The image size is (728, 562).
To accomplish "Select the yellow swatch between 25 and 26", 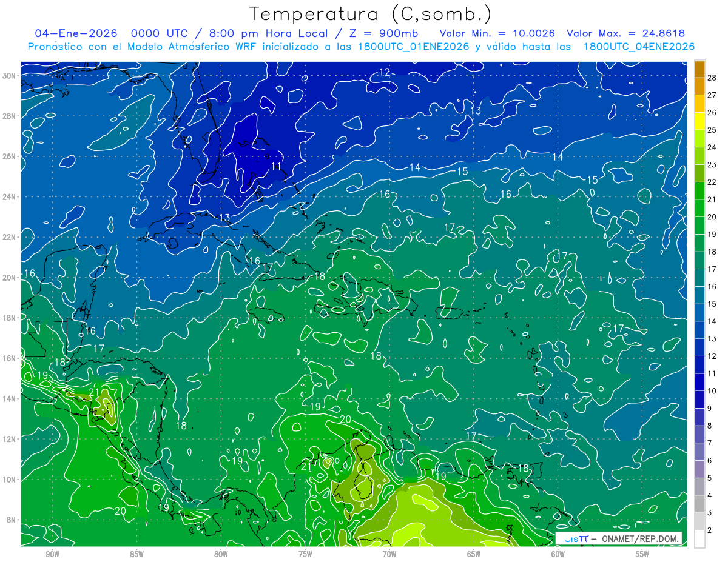I will [699, 121].
